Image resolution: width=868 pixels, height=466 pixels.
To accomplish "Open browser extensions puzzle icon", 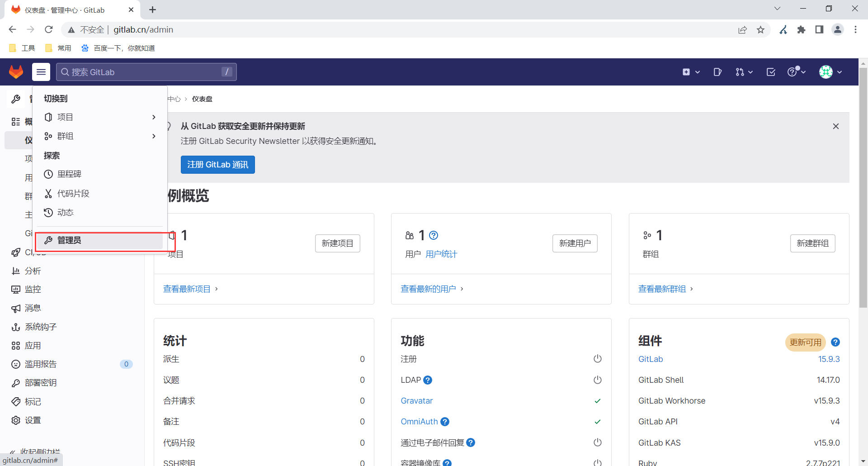I will [801, 30].
